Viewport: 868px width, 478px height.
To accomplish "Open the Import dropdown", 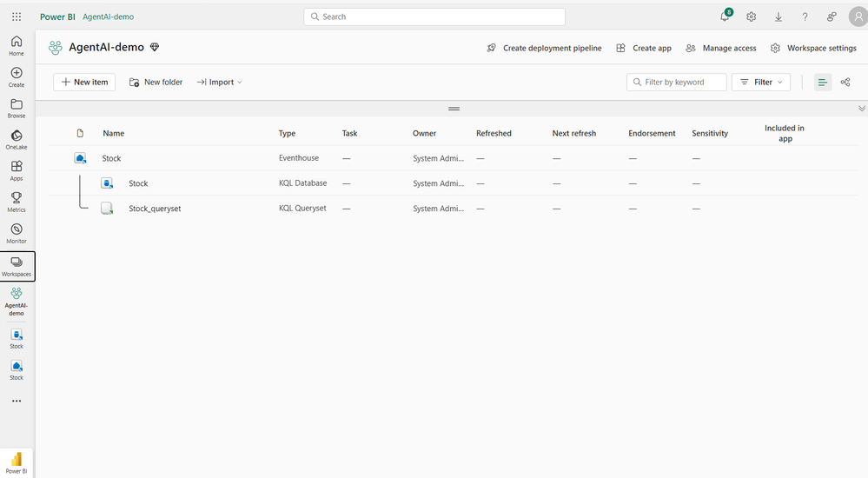I will pyautogui.click(x=220, y=82).
